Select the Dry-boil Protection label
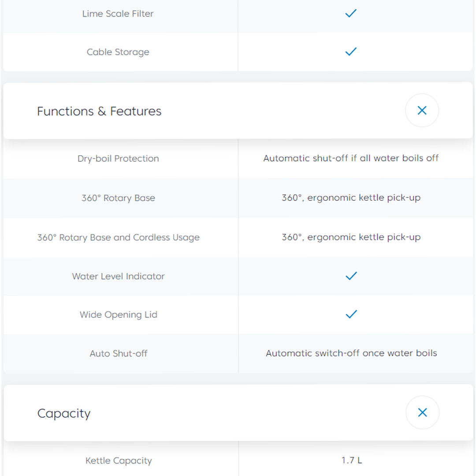Screen dimensions: 476x476 [118, 159]
